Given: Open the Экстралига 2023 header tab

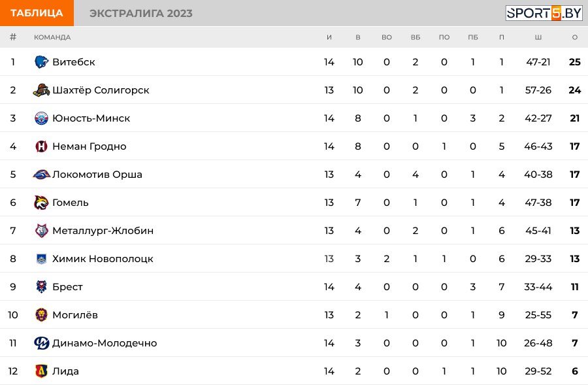Looking at the screenshot, I should [x=141, y=13].
